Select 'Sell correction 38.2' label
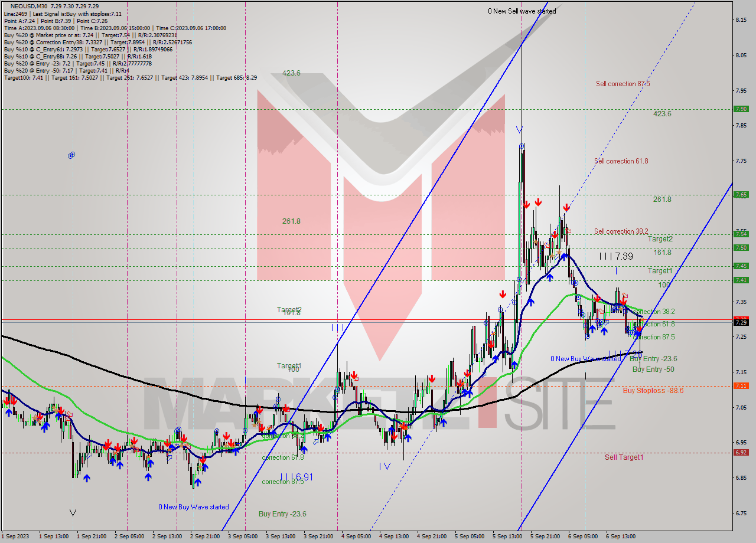This screenshot has height=543, width=756. (621, 231)
